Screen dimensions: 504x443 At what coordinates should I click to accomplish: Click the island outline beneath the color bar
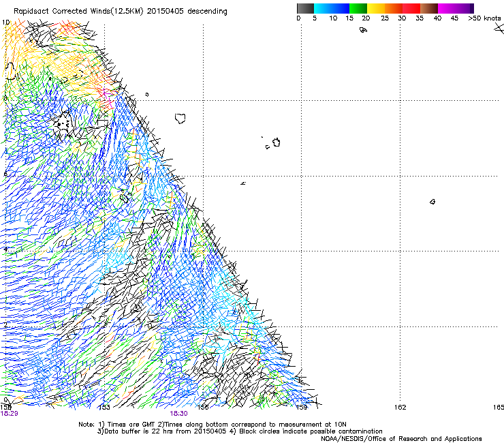363,30
